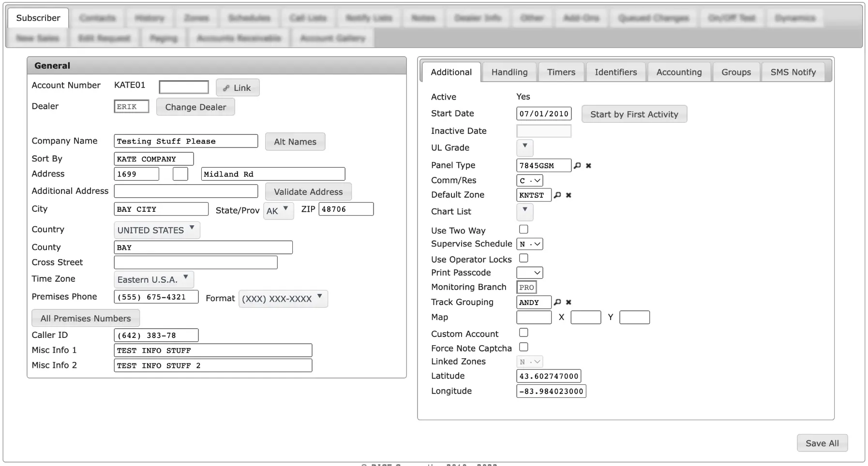Image resolution: width=868 pixels, height=466 pixels.
Task: Open the Print Passcode dropdown
Action: pyautogui.click(x=530, y=273)
